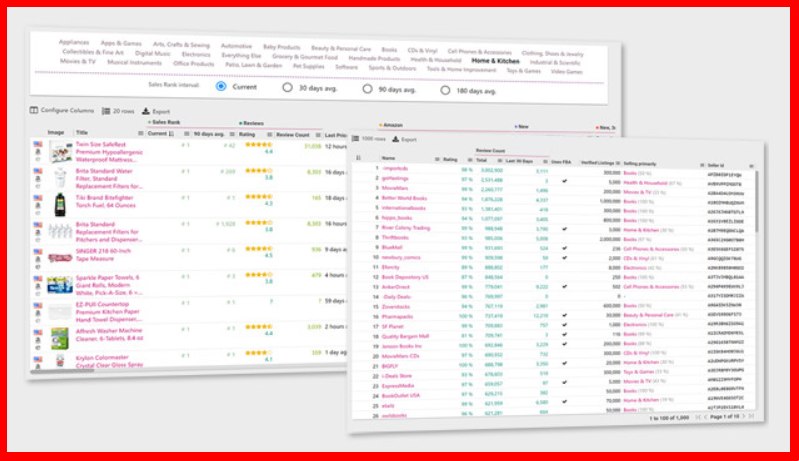Select 180 days avg. sales rank interval
The height and width of the screenshot is (461, 799).
[445, 91]
